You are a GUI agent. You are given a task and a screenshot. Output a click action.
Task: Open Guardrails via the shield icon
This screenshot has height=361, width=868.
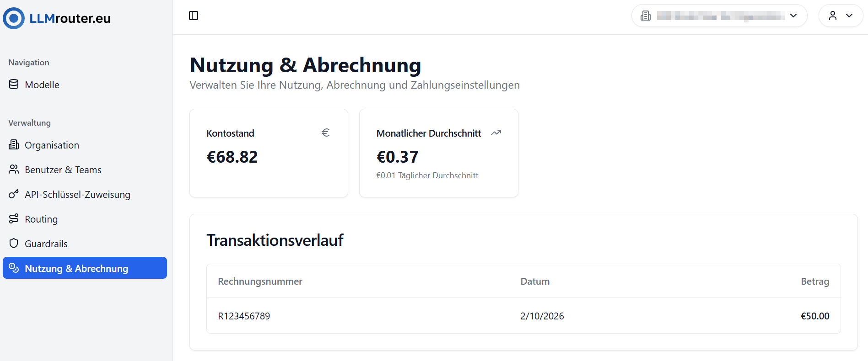click(14, 243)
